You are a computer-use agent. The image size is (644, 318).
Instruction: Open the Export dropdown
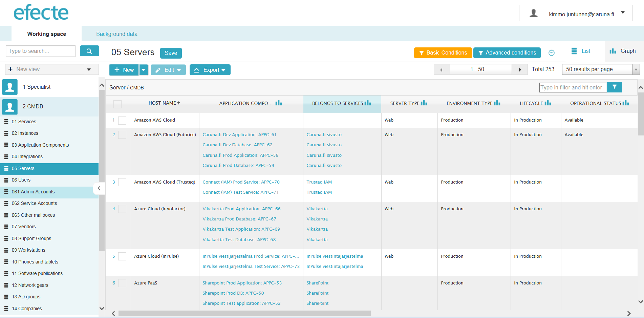210,70
